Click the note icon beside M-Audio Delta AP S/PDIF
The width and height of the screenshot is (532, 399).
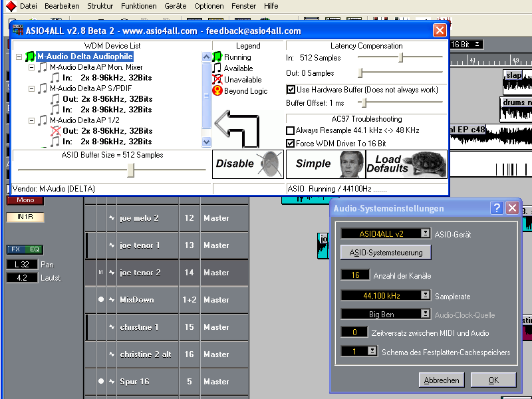pos(43,88)
